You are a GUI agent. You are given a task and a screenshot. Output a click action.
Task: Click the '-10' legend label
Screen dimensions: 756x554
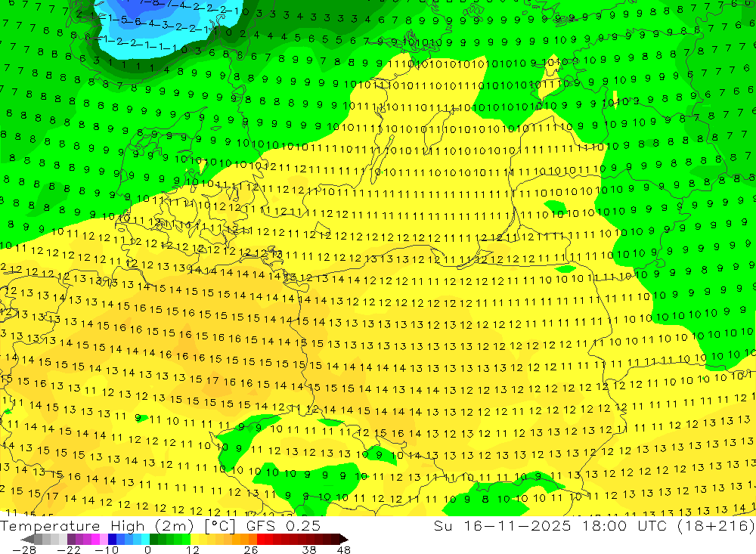tap(107, 549)
